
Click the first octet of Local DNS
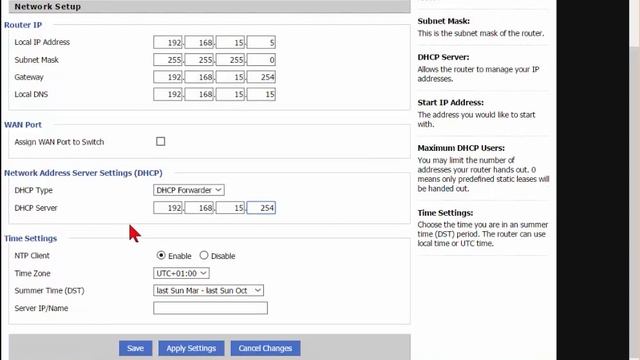point(168,94)
